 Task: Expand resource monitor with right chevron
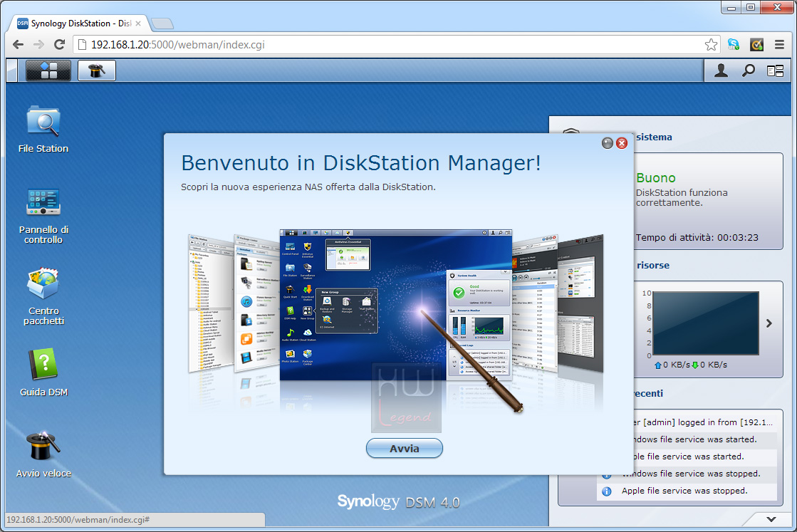coord(769,323)
